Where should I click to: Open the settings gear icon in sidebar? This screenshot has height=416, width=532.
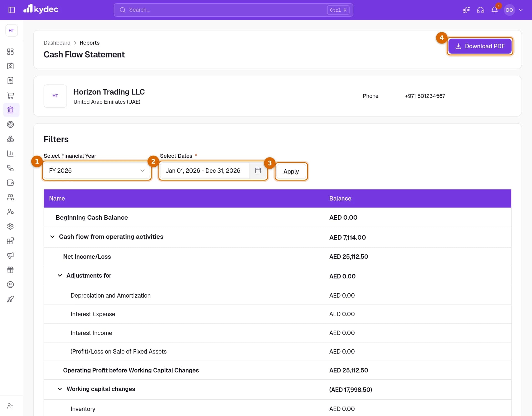click(10, 226)
